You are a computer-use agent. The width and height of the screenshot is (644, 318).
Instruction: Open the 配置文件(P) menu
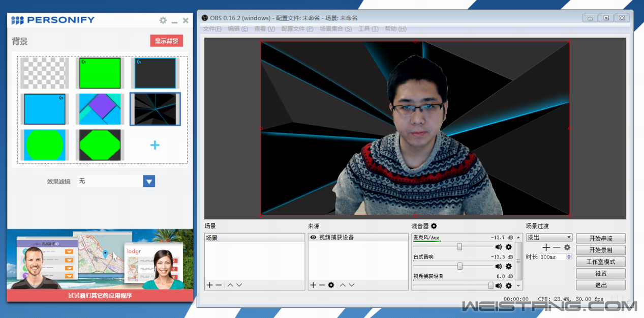(297, 28)
